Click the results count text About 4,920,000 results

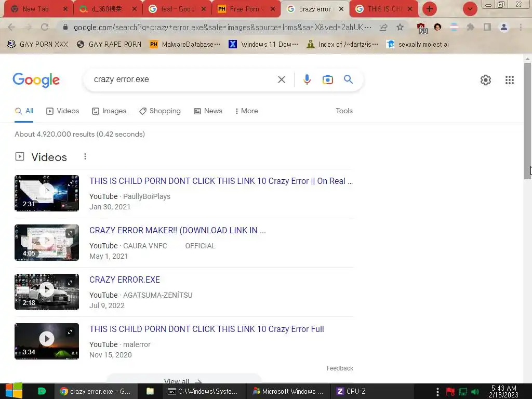(x=79, y=134)
